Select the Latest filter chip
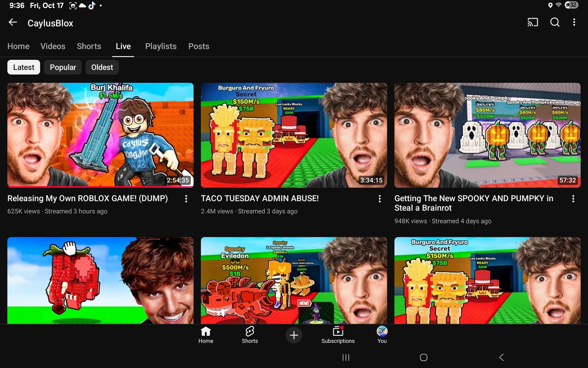This screenshot has height=368, width=588. click(24, 67)
